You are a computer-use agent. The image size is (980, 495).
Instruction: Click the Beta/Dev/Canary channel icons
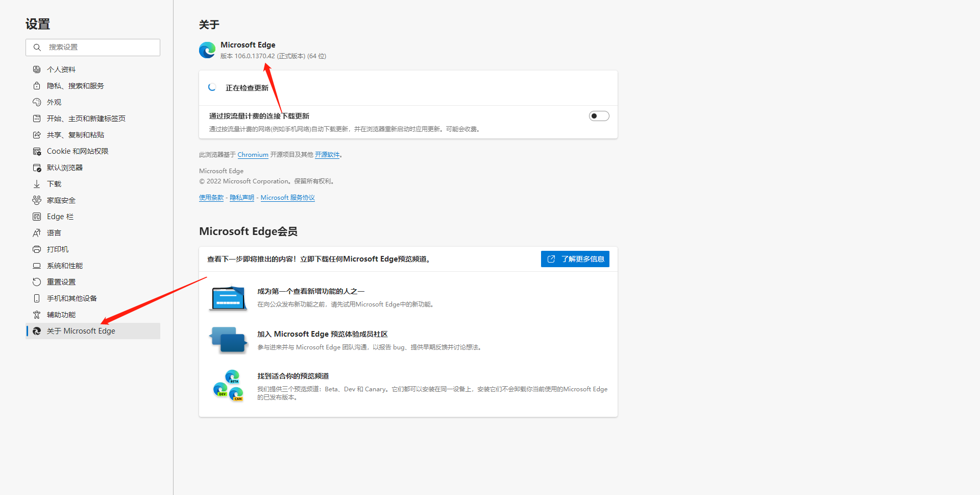228,386
